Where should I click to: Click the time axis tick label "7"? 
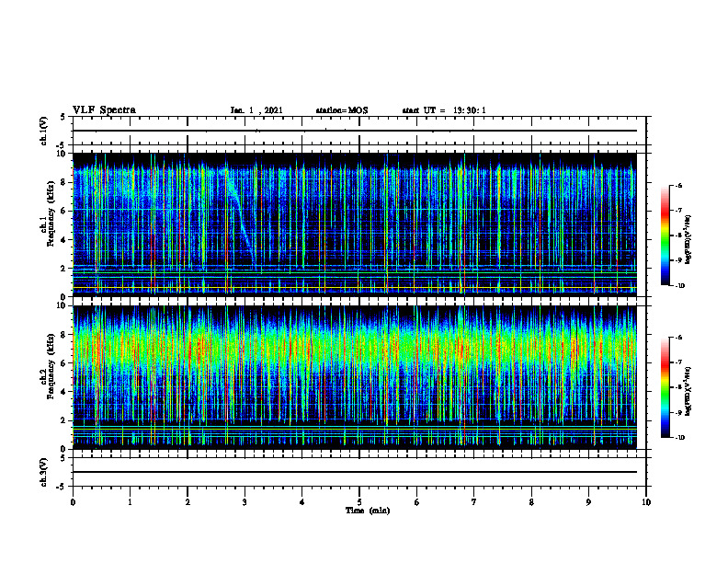coord(474,502)
